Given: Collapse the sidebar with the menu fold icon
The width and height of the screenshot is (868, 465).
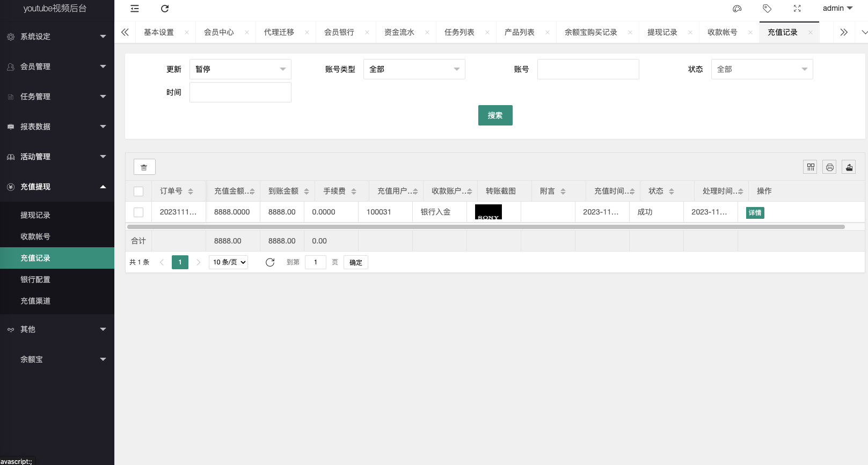Looking at the screenshot, I should tap(135, 9).
